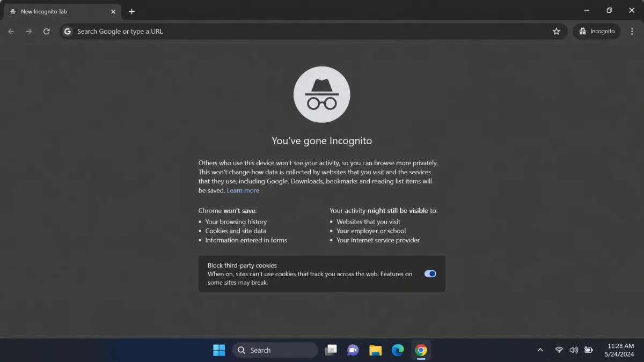Viewport: 644px width, 362px height.
Task: Click the large Incognito hat and glasses logo
Action: pyautogui.click(x=322, y=95)
